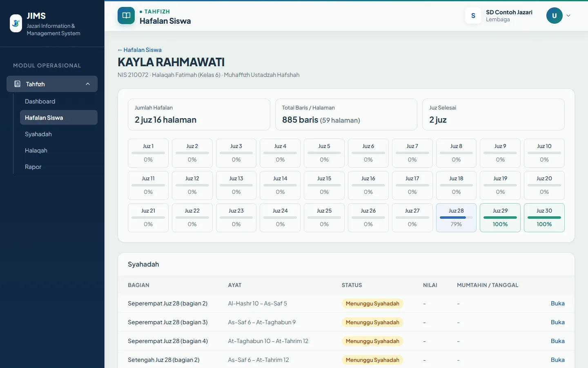Image resolution: width=588 pixels, height=368 pixels.
Task: Click the Juz 28 progress bar
Action: click(x=456, y=218)
